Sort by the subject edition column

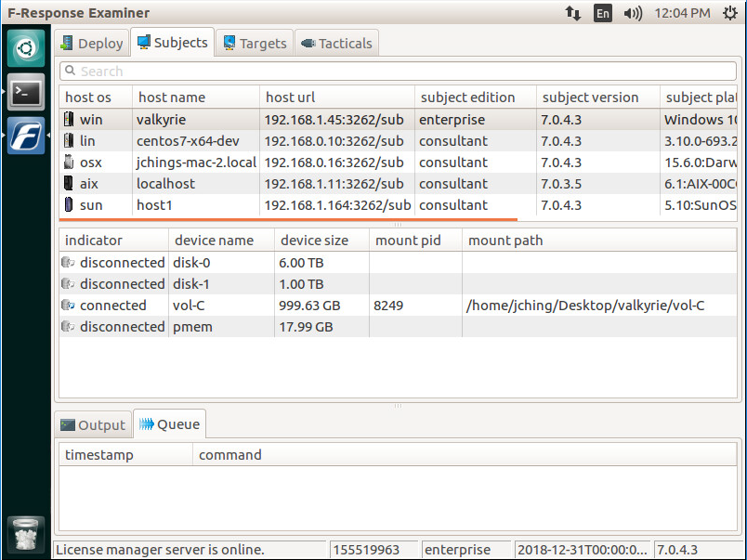tap(476, 98)
